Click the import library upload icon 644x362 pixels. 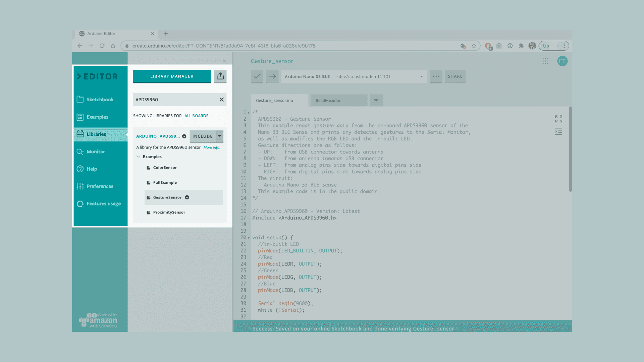[x=220, y=76]
